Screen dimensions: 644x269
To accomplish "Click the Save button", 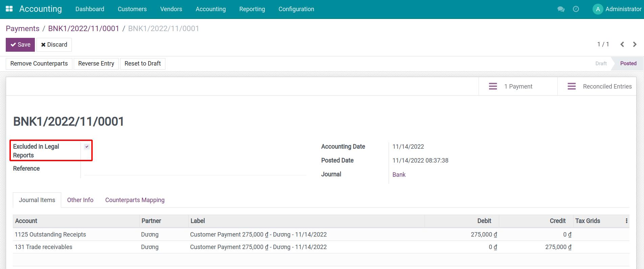I will [x=20, y=45].
